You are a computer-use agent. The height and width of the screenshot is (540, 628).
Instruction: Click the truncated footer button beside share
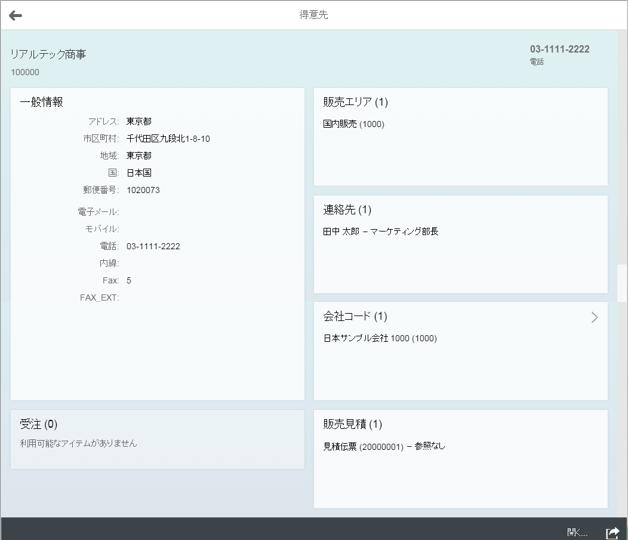point(577,532)
